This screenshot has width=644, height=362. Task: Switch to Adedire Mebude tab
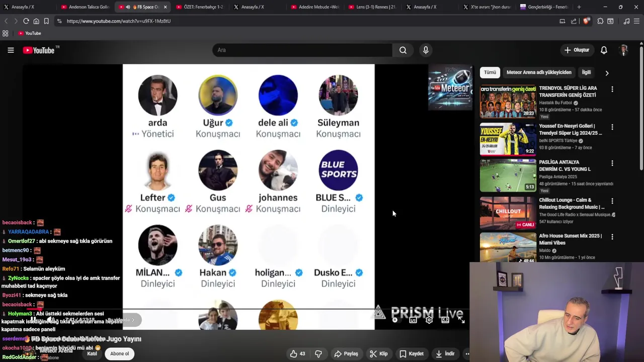pyautogui.click(x=315, y=7)
